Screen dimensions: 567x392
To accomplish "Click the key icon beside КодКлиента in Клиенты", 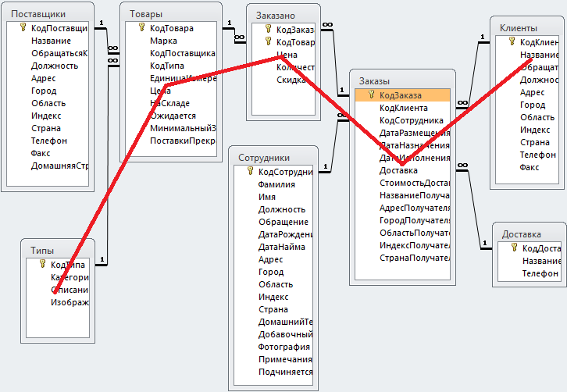I will 512,41.
